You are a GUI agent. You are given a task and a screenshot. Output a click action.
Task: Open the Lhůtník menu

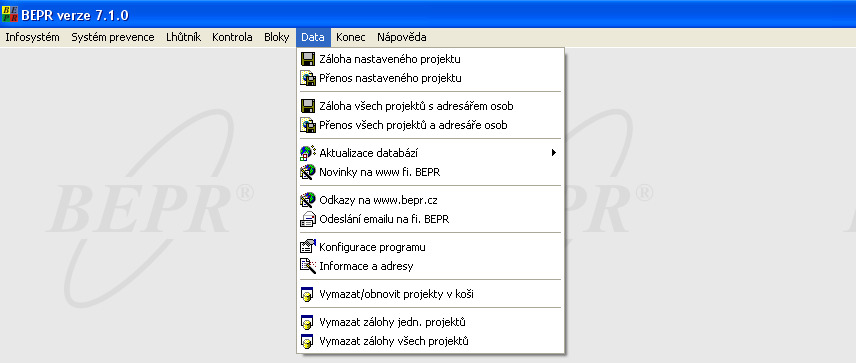[183, 37]
